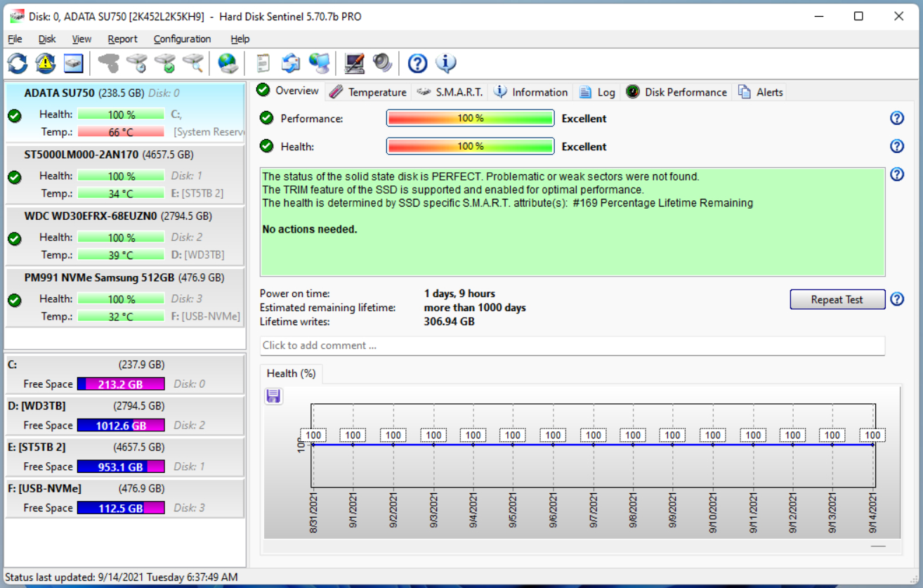
Task: Click green check icon beside PM991 NVMe disk
Action: (x=15, y=301)
